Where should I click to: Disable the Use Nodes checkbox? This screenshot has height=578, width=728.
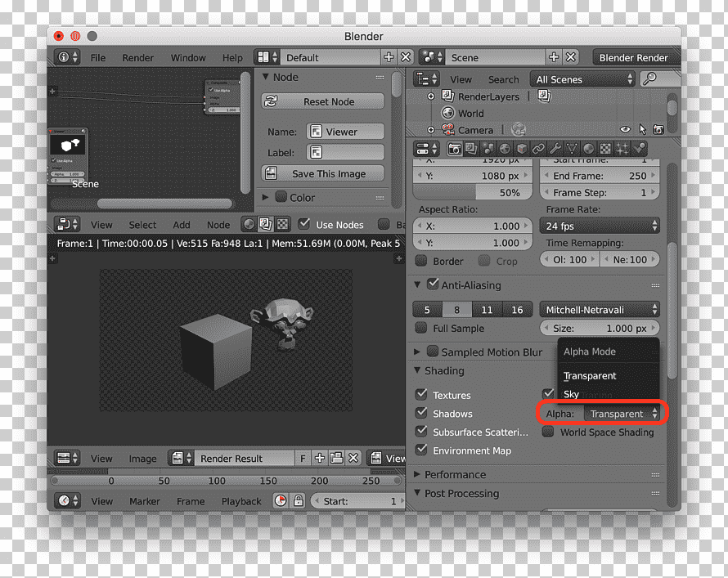[304, 224]
